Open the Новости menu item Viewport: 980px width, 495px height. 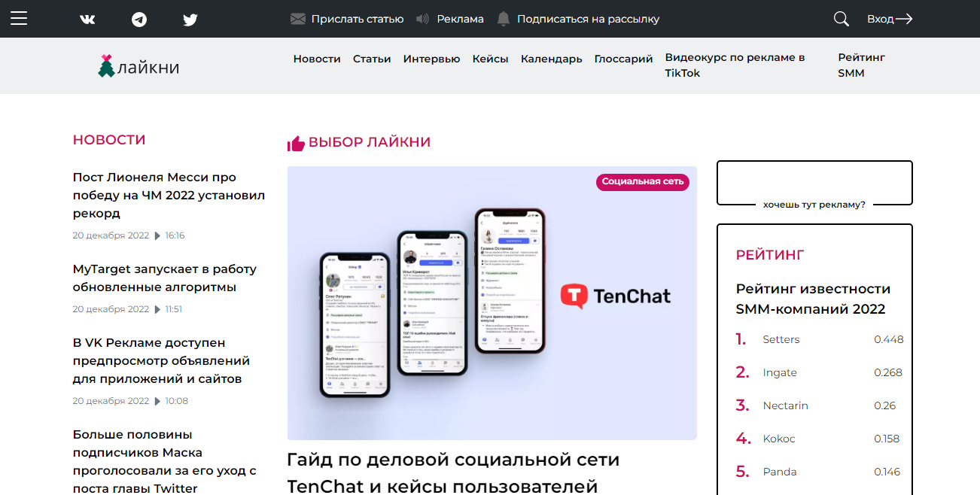coord(317,59)
